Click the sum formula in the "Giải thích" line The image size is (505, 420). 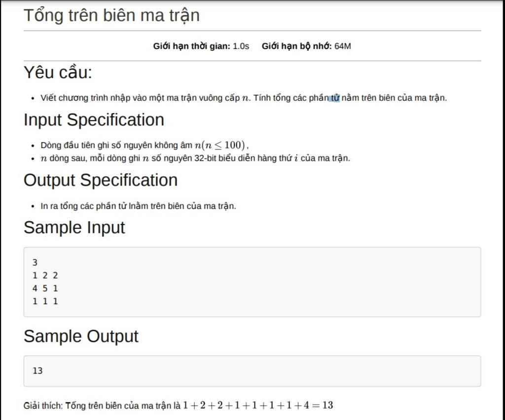(x=258, y=406)
